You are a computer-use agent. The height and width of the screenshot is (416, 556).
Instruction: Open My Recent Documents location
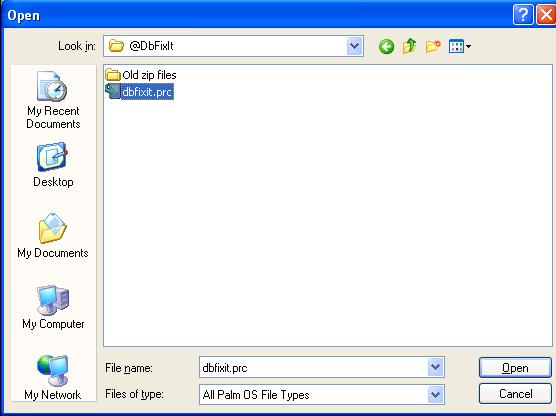click(x=53, y=100)
